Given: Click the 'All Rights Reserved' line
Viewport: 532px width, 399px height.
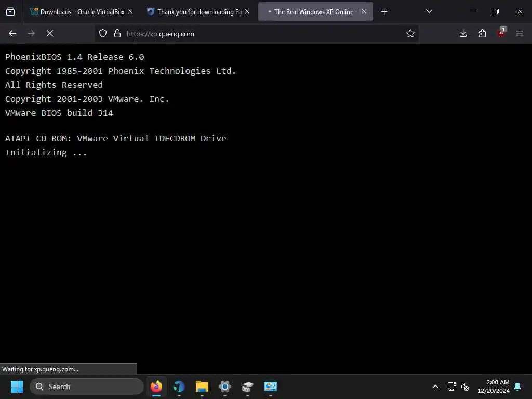Looking at the screenshot, I should 54,85.
